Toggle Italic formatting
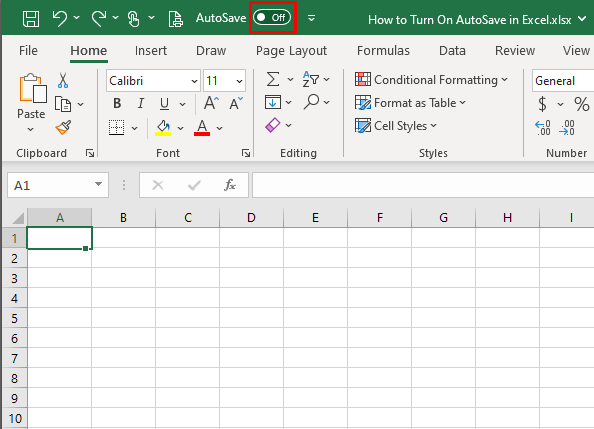Screen dimensions: 594x429 coord(141,103)
